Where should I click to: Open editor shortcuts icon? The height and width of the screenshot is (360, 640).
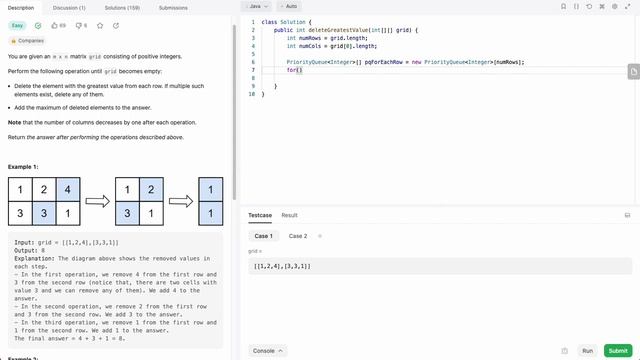602,7
